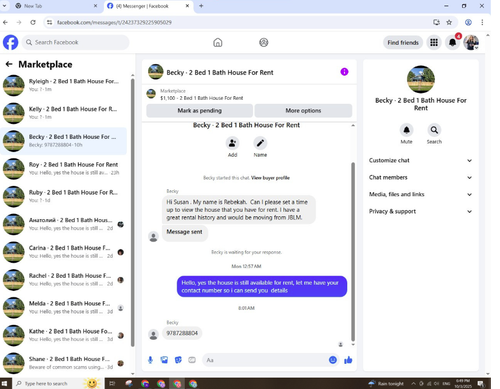Open Chrome profile avatar icon
Screen dimensions: 500x389
click(x=468, y=22)
